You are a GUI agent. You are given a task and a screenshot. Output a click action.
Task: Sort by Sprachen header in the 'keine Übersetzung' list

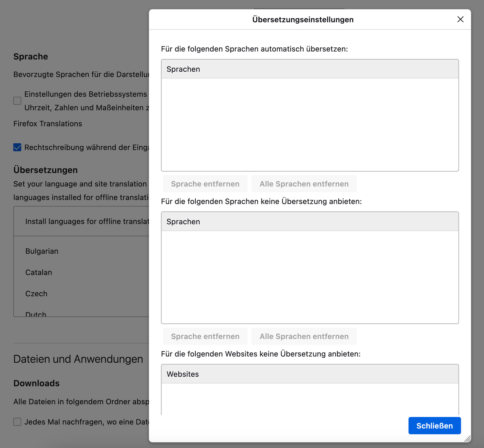pos(310,222)
